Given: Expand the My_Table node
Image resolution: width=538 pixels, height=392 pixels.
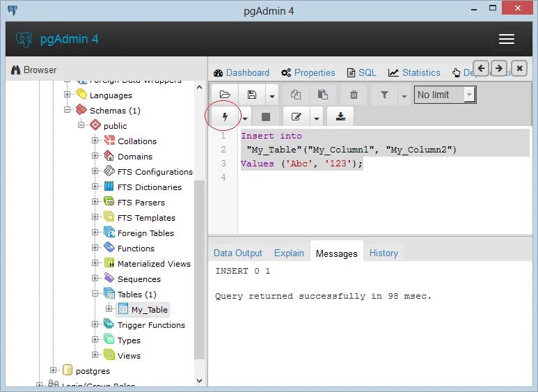Looking at the screenshot, I should point(109,308).
